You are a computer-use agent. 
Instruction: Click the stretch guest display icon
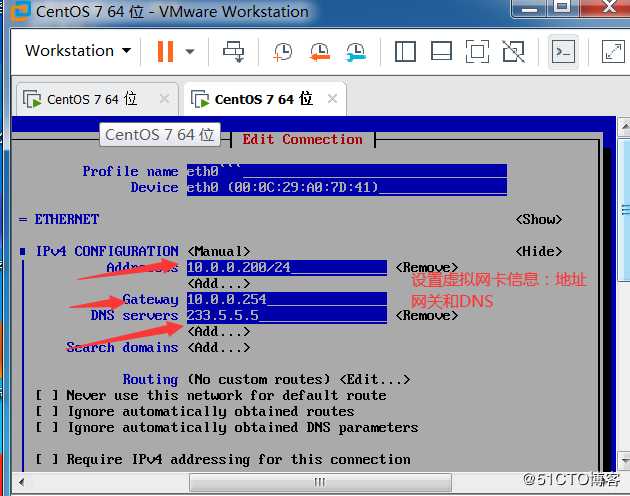[613, 51]
